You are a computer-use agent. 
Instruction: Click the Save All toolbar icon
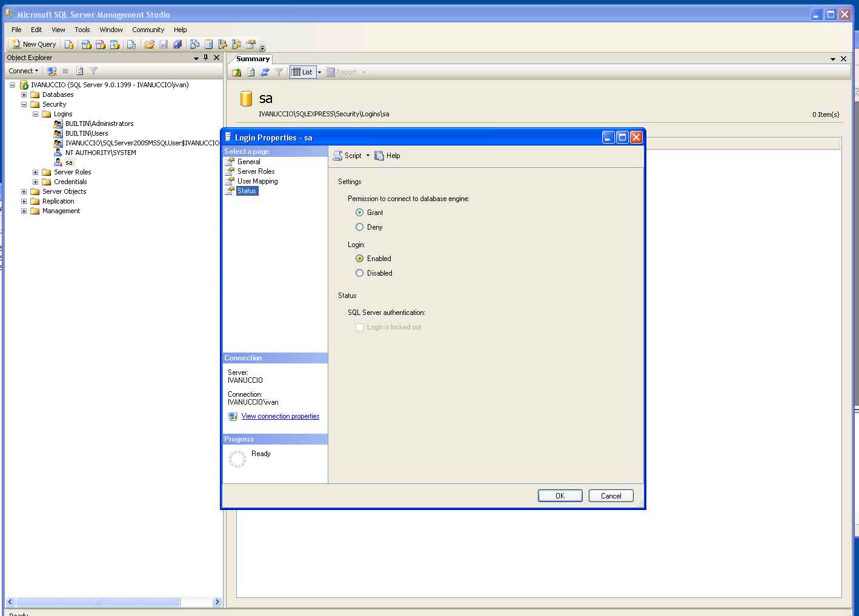[x=177, y=44]
